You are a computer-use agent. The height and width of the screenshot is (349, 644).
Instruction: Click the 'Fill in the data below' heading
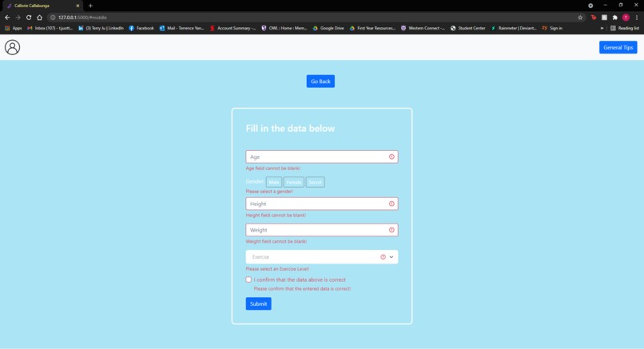(290, 129)
